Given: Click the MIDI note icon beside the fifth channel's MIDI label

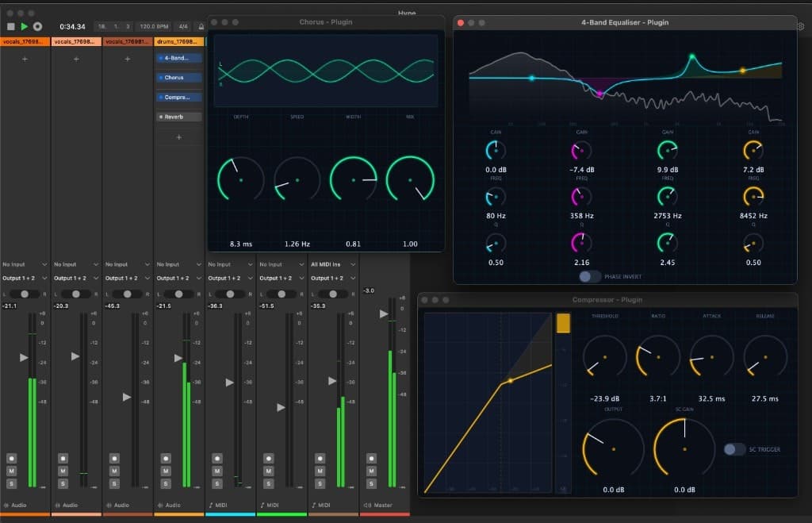Looking at the screenshot, I should tap(213, 503).
